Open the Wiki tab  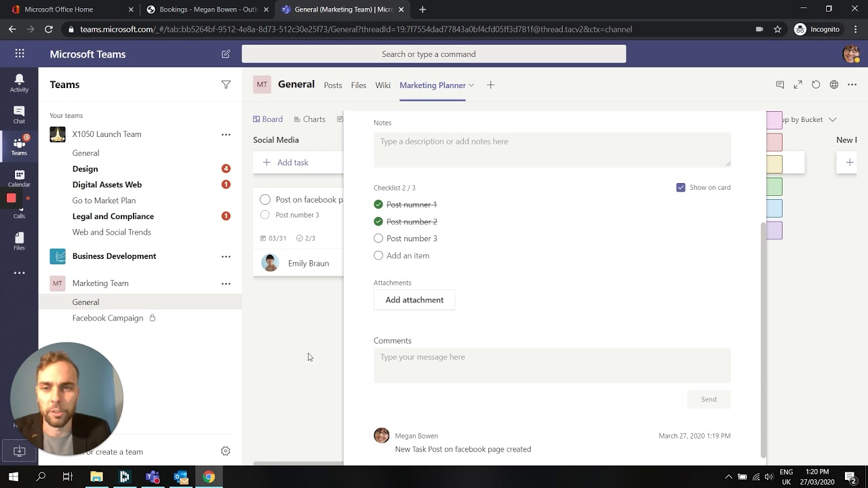pyautogui.click(x=383, y=85)
